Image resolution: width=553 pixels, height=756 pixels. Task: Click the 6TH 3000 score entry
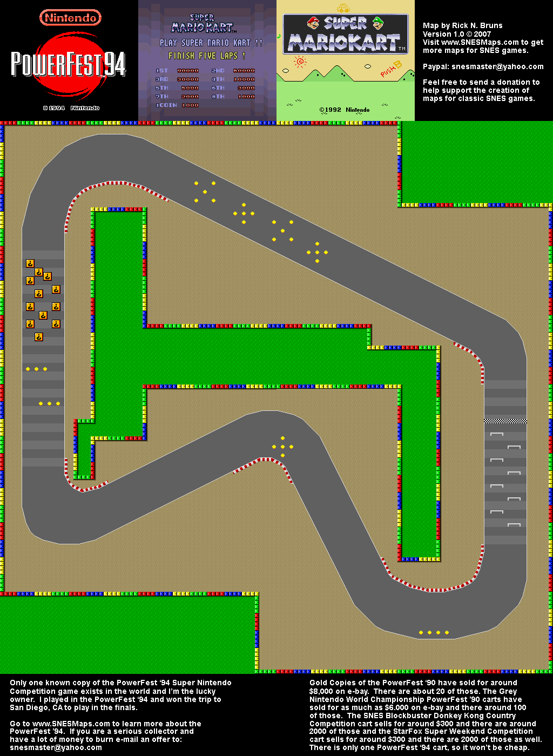coord(233,88)
